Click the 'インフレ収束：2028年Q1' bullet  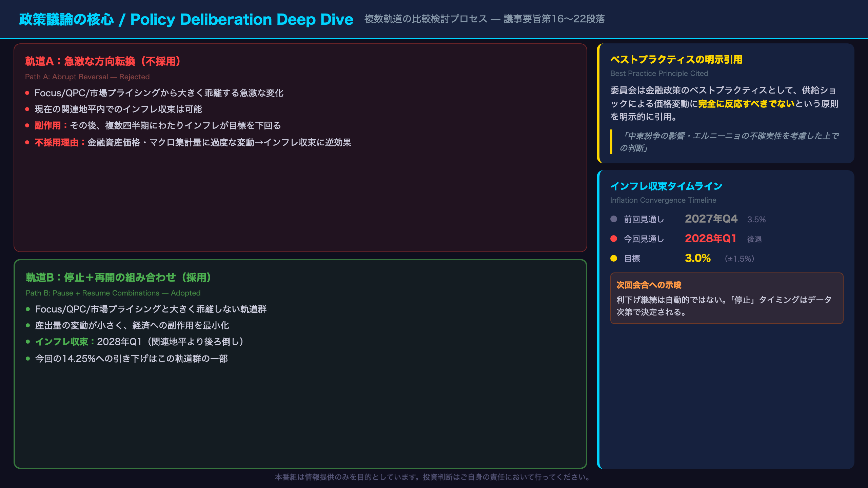(140, 342)
